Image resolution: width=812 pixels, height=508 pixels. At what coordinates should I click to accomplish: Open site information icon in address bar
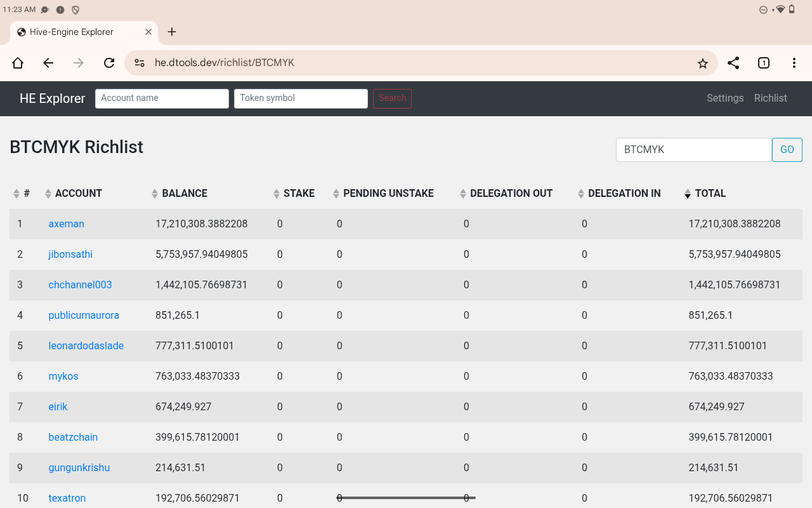[140, 63]
